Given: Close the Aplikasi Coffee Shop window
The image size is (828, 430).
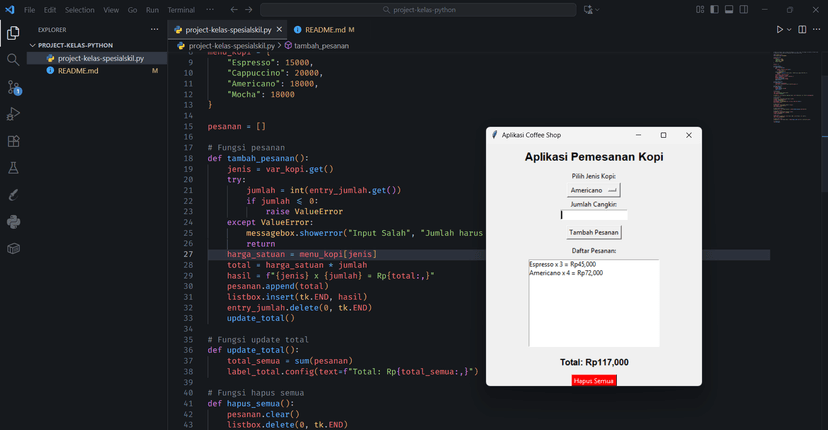Looking at the screenshot, I should tap(689, 135).
